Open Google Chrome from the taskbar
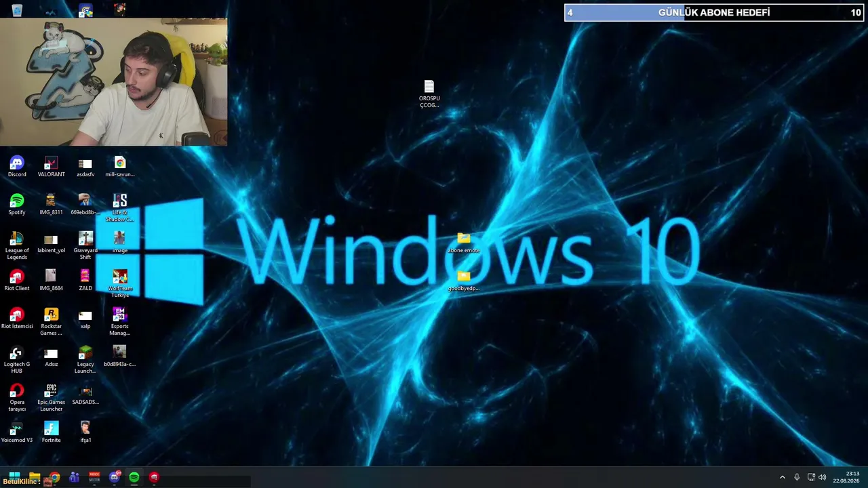Image resolution: width=868 pixels, height=488 pixels. [x=54, y=477]
